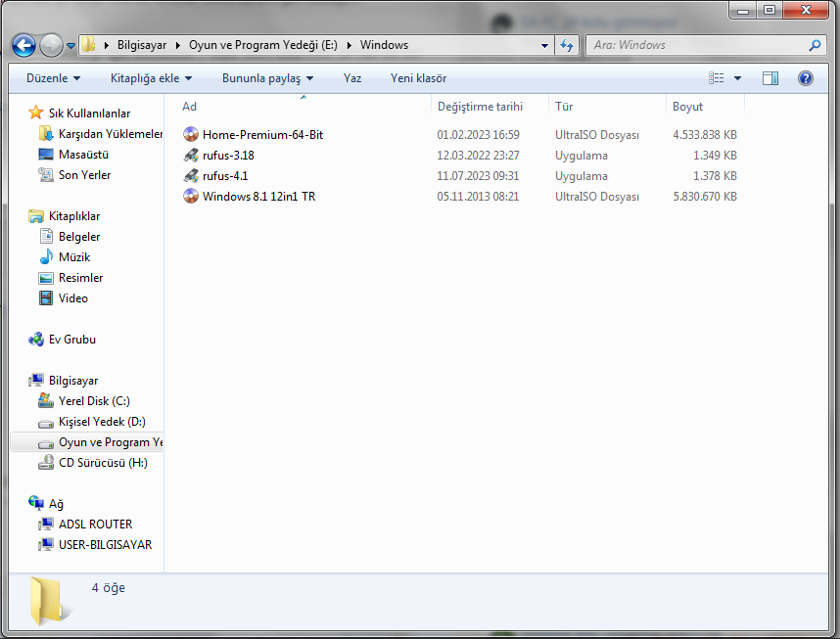This screenshot has width=840, height=639.
Task: Click the Resimler library icon
Action: point(46,278)
